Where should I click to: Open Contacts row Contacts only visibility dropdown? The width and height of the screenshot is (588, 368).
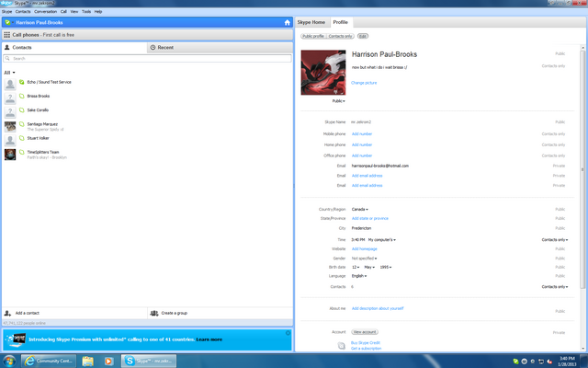pyautogui.click(x=555, y=286)
